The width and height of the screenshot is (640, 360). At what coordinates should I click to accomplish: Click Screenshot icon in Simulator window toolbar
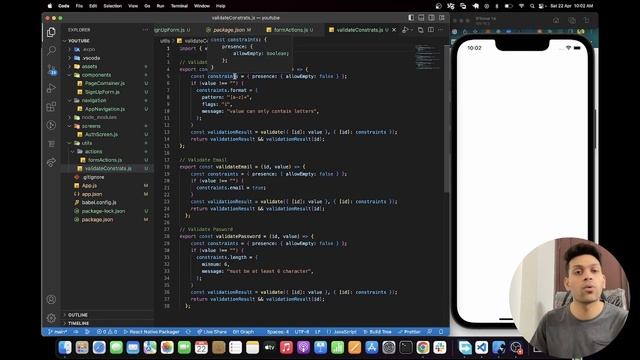tap(572, 20)
